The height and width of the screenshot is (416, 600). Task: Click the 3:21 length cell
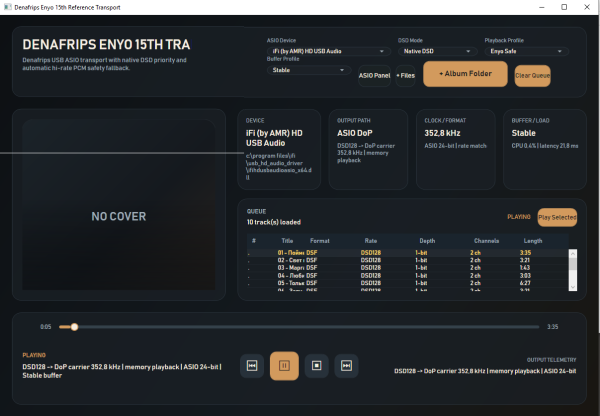click(x=525, y=260)
